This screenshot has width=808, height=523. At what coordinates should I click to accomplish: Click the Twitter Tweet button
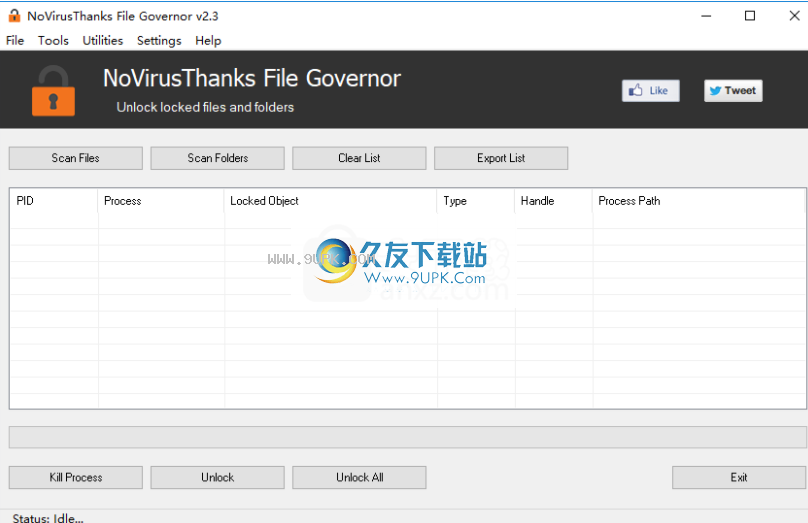[x=733, y=91]
